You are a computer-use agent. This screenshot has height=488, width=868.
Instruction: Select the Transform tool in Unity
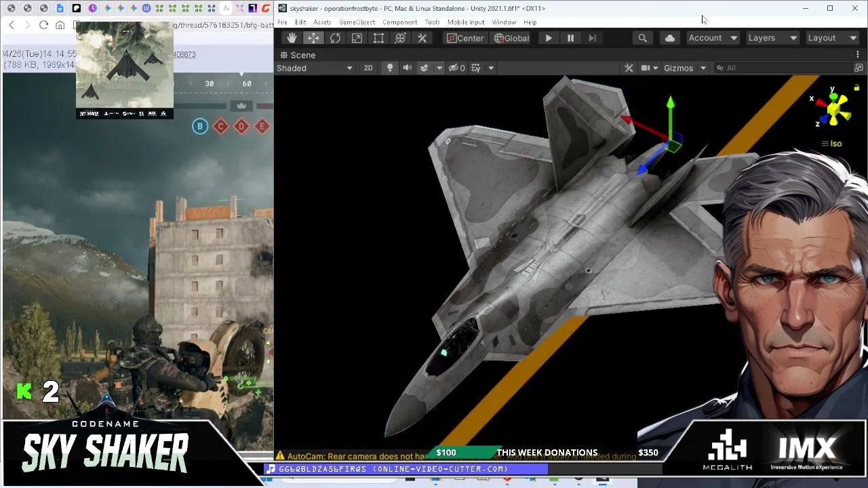[x=400, y=38]
